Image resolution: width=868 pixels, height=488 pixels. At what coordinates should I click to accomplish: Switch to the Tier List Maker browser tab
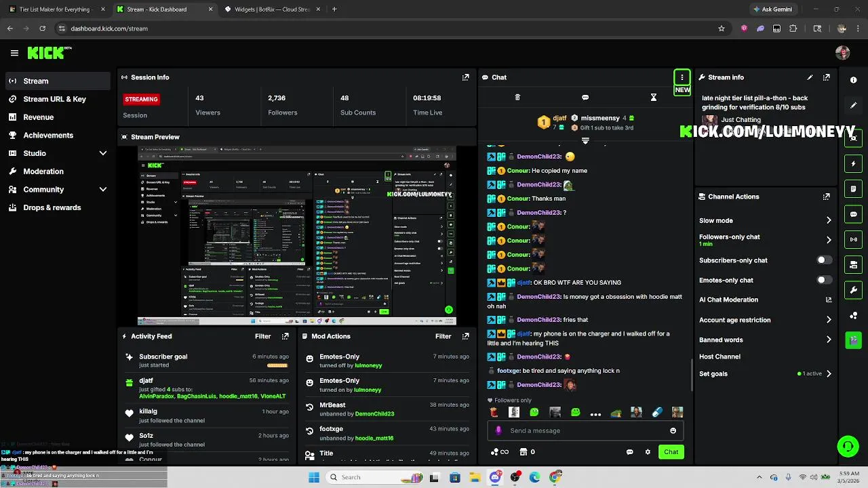pos(56,9)
